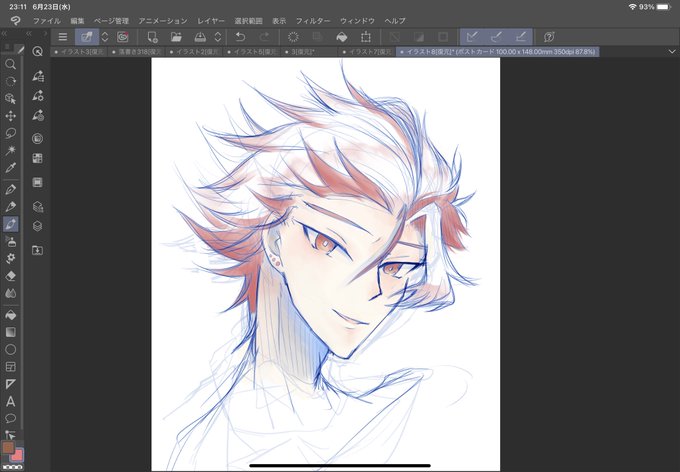Viewport: 680px width, 472px height.
Task: Select the Pencil tool
Action: [10, 207]
